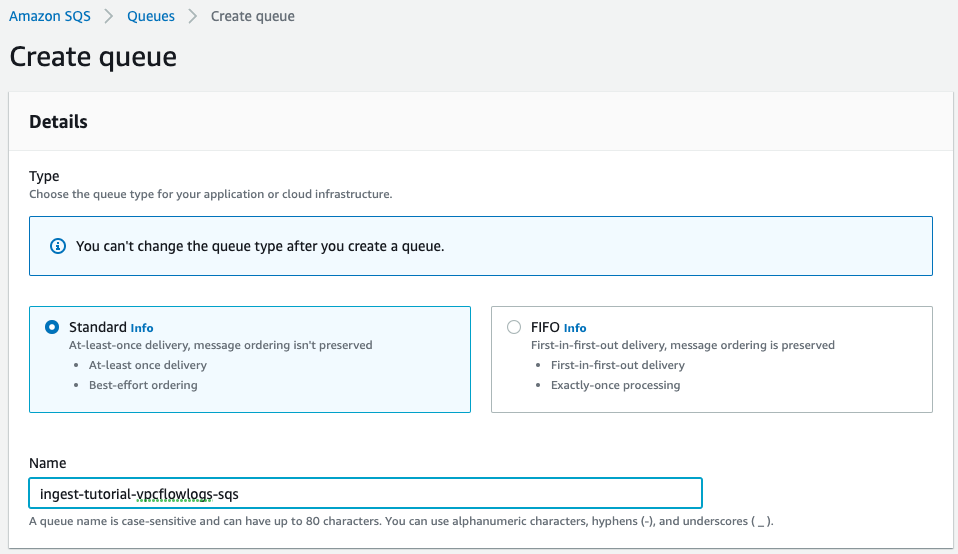
Task: Click the Create queue page heading
Action: [x=93, y=56]
